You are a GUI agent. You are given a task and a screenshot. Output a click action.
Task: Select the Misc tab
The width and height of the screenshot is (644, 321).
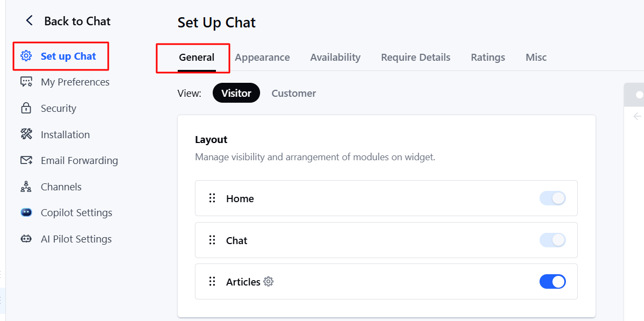(536, 57)
